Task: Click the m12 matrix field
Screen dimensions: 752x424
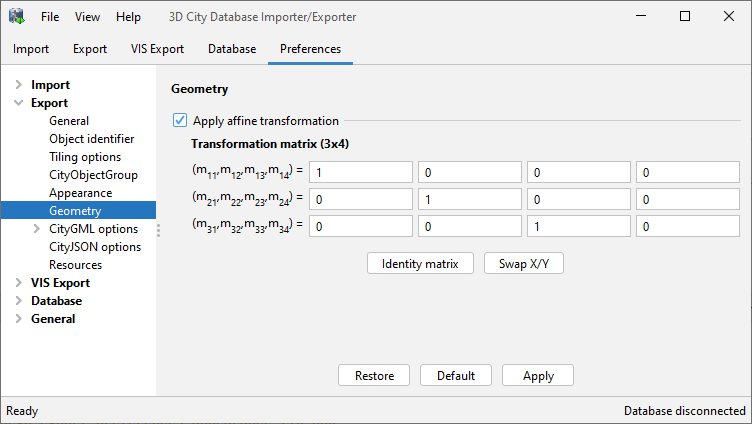Action: 470,172
